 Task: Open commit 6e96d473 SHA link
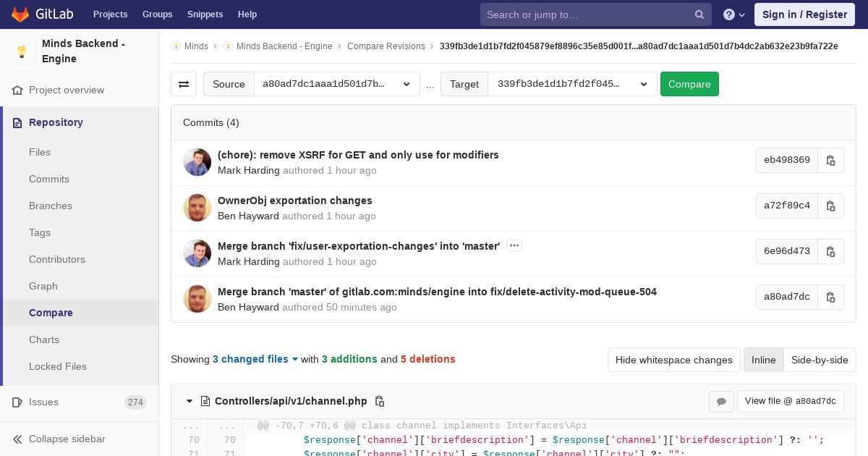(787, 251)
